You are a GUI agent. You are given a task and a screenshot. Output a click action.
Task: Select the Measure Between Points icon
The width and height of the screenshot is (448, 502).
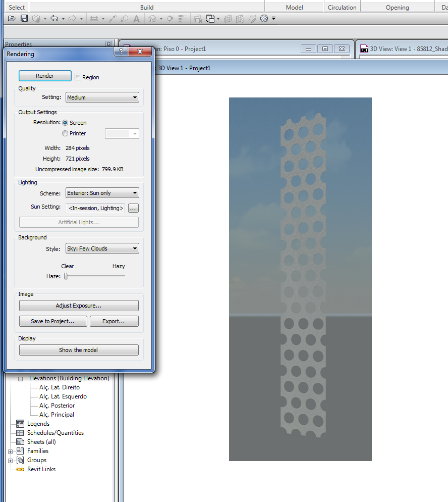click(x=112, y=19)
